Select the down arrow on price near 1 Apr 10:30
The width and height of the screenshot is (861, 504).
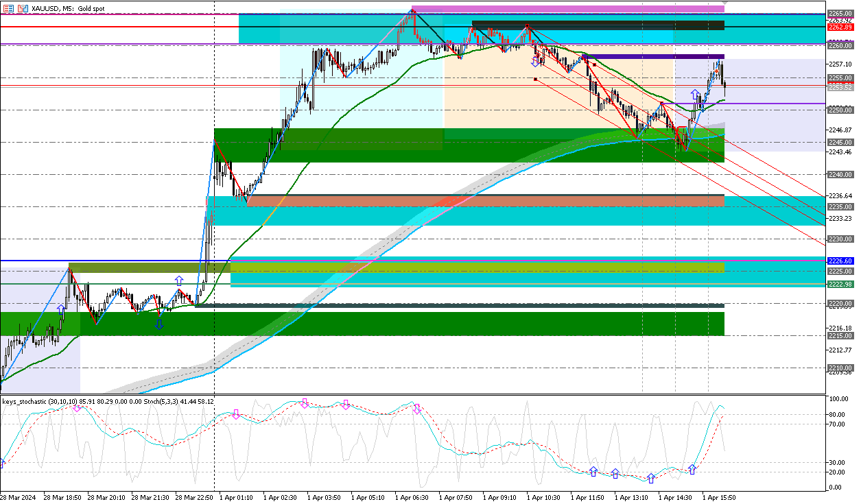[535, 62]
